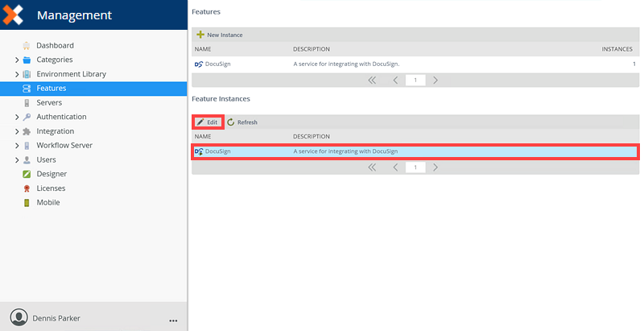Sort by INSTANCES column header
The image size is (644, 331).
(x=617, y=49)
